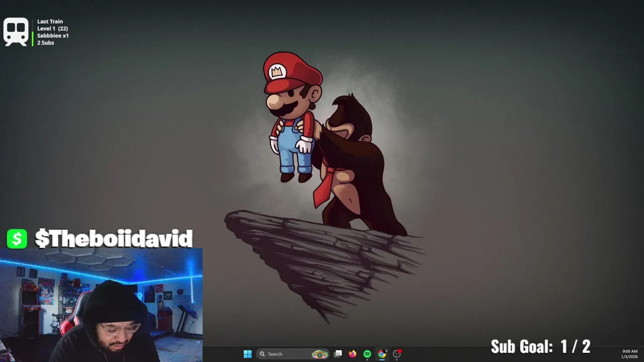Screen dimensions: 644x362
Task: Open Task View from the taskbar
Action: [338, 354]
